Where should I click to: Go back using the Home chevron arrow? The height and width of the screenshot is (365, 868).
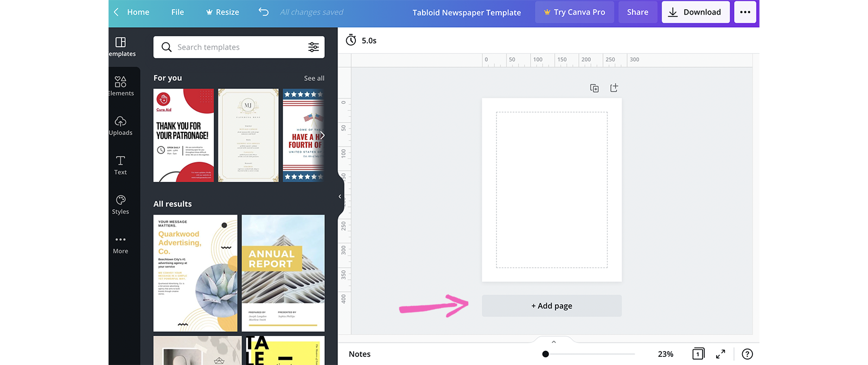(x=116, y=12)
